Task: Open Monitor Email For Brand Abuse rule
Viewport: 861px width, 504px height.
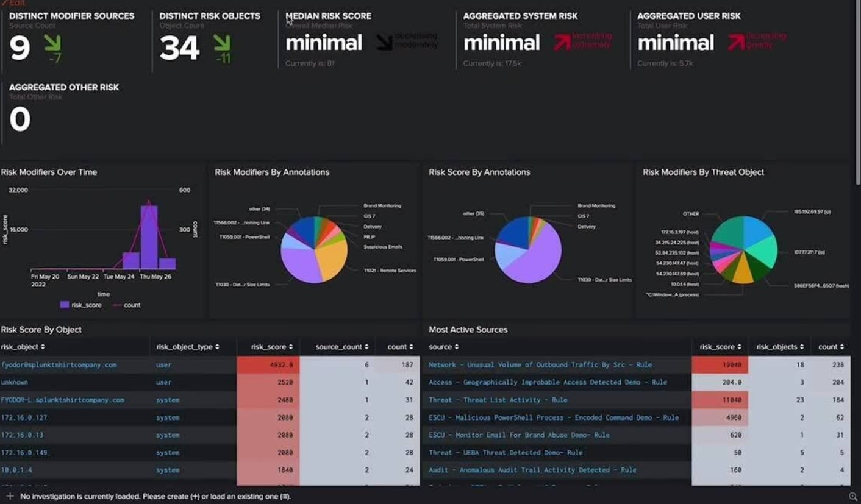Action: [519, 435]
